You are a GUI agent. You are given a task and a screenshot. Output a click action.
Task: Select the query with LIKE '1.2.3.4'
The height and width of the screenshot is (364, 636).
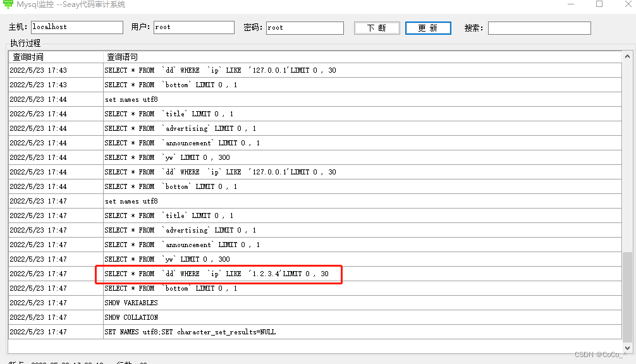point(315,274)
